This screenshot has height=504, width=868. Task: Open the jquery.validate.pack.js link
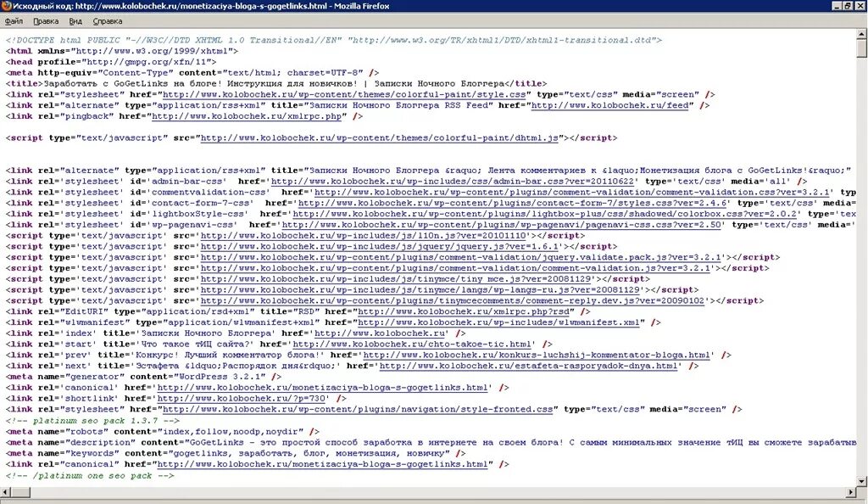tap(460, 257)
